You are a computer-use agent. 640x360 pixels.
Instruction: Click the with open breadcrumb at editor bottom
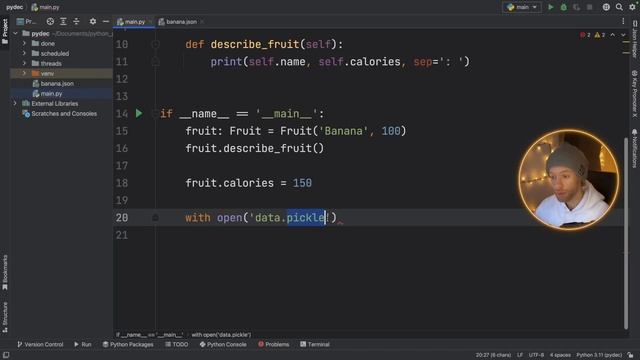(221, 335)
